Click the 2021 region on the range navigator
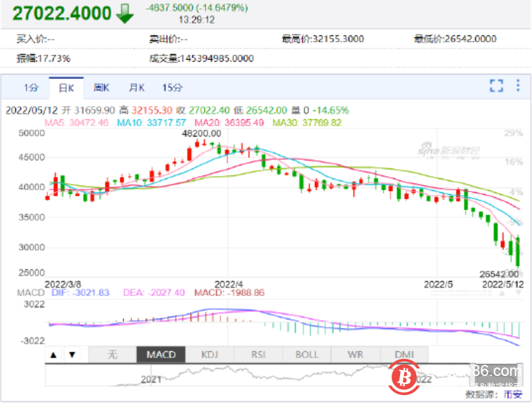This screenshot has width=532, height=403. click(150, 379)
